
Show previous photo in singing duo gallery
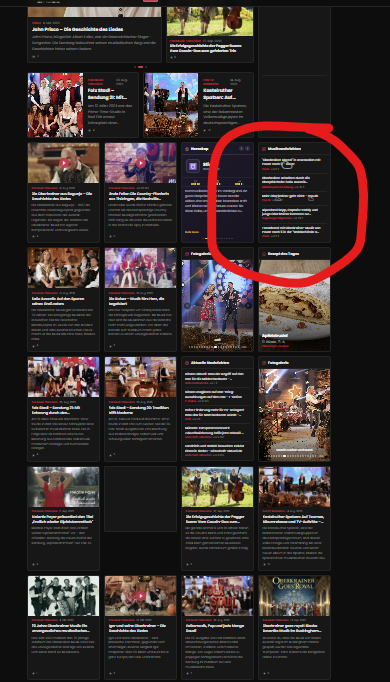[187, 306]
